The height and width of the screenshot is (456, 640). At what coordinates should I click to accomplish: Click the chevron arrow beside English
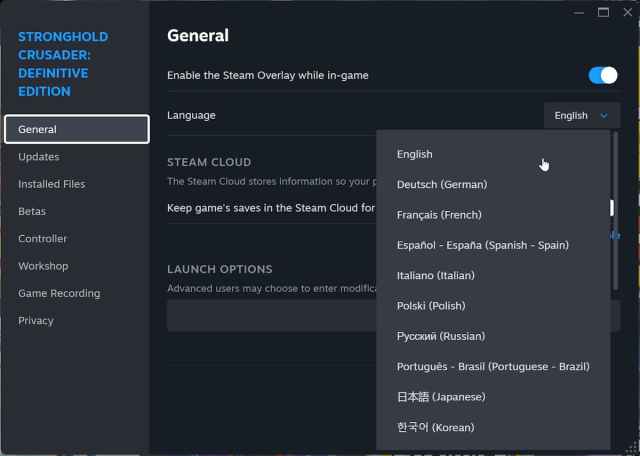pyautogui.click(x=604, y=116)
